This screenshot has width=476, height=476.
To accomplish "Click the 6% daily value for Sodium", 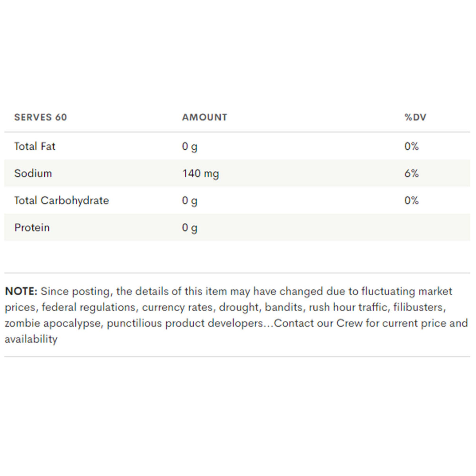I will (411, 173).
